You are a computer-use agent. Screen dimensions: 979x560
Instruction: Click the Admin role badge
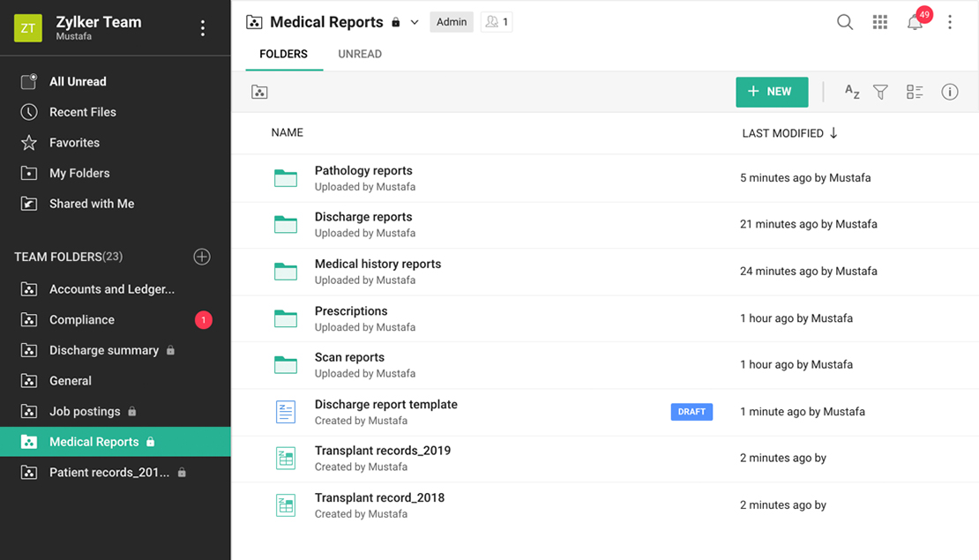pyautogui.click(x=452, y=22)
